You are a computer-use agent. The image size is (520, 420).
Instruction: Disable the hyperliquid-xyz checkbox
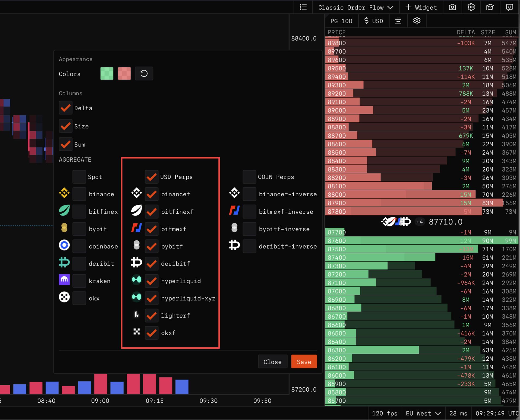point(151,298)
